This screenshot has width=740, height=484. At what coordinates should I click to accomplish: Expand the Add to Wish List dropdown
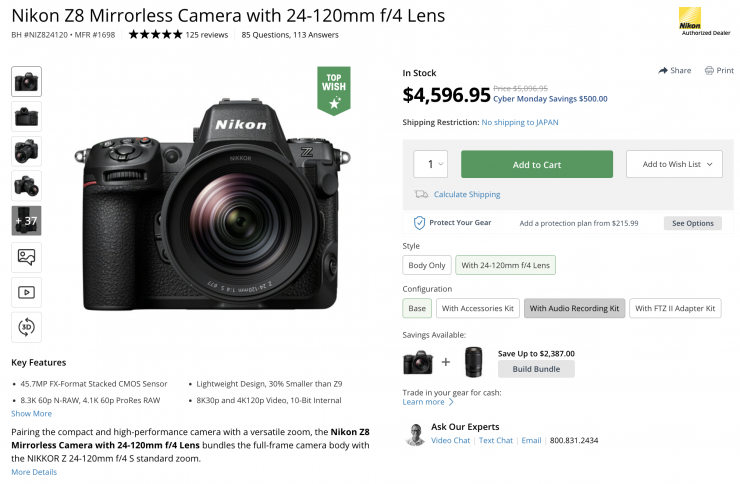coord(673,164)
